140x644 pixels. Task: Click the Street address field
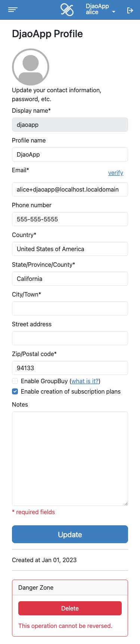tap(70, 338)
